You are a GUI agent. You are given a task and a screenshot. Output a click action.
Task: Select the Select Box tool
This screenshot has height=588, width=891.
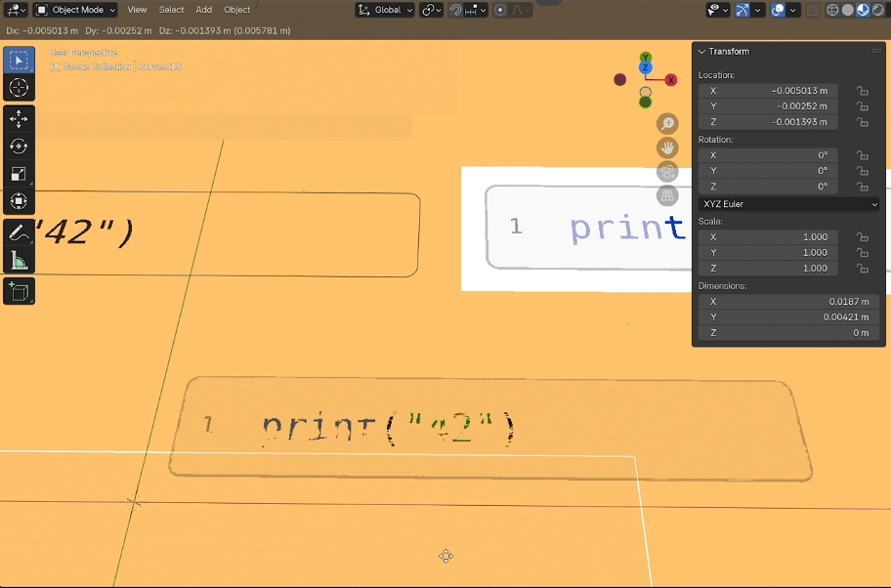pyautogui.click(x=19, y=61)
